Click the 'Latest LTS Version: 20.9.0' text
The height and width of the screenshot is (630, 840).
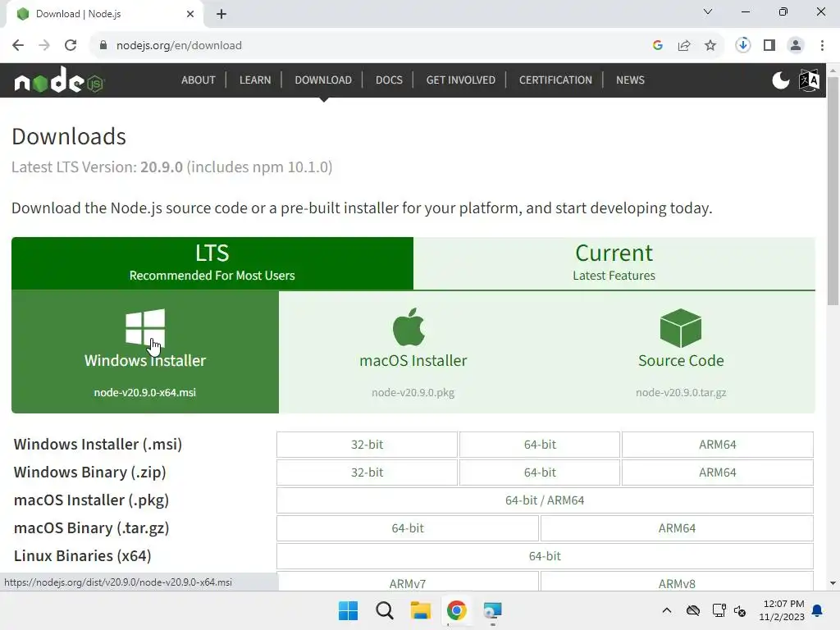97,167
